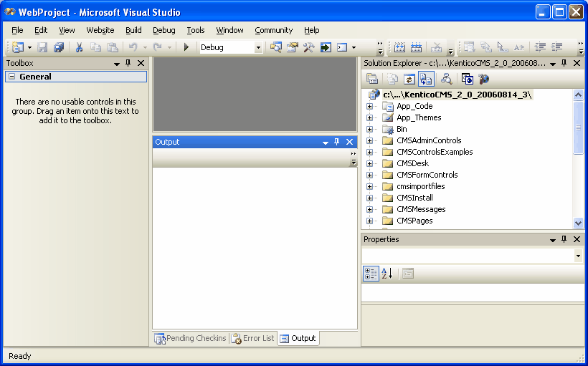Screen dimensions: 588x366
Task: Open the Debug configuration dropdown
Action: pos(258,47)
